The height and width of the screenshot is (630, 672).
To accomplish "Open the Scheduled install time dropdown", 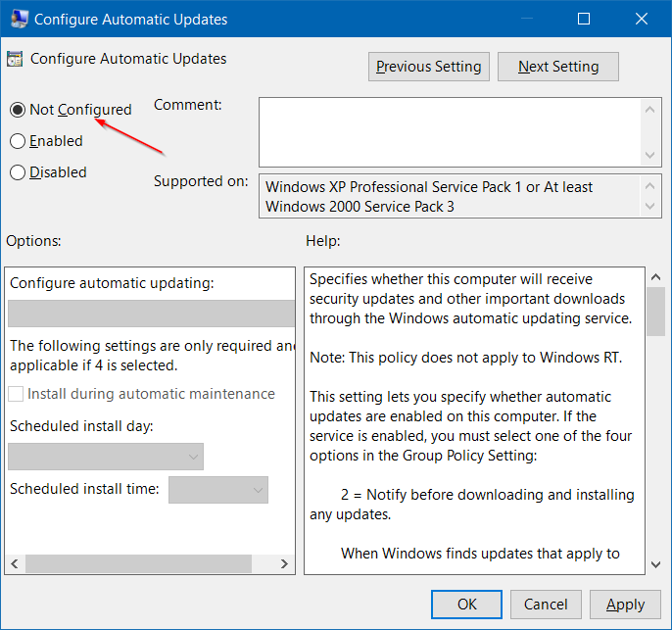I will click(x=218, y=490).
